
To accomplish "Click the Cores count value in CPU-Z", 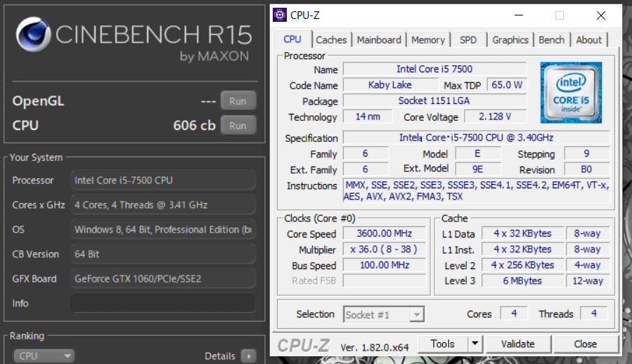I will point(514,313).
